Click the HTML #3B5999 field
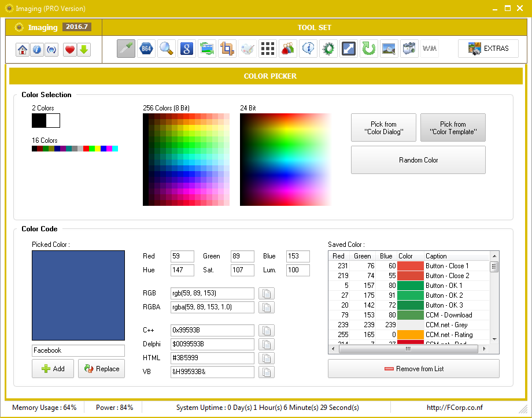This screenshot has height=418, width=532. pos(212,358)
